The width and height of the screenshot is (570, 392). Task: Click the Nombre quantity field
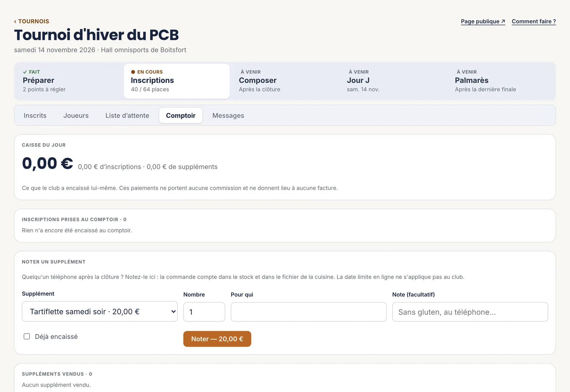click(x=204, y=312)
